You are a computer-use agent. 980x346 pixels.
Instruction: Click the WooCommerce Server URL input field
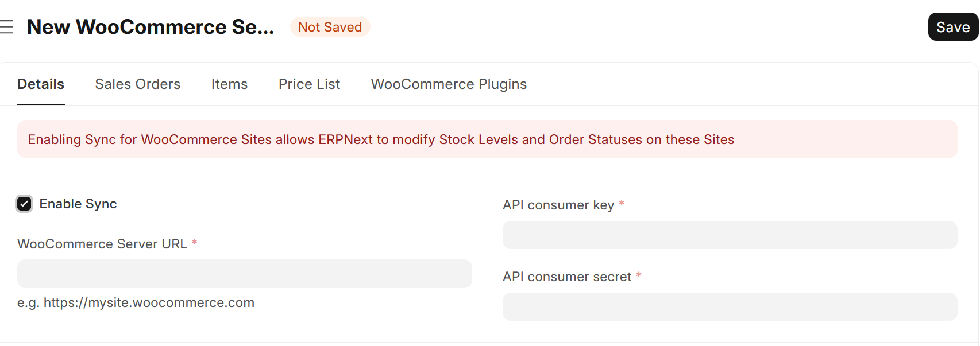[x=244, y=274]
